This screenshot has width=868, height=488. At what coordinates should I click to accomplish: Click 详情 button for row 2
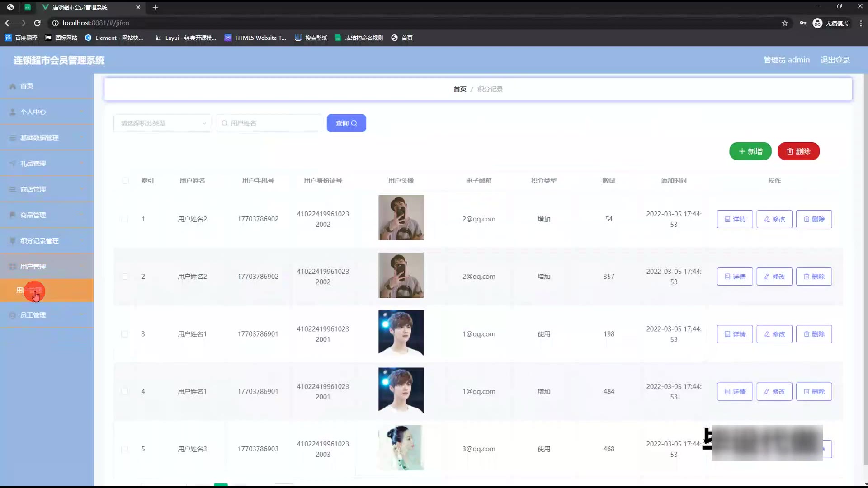(x=735, y=277)
